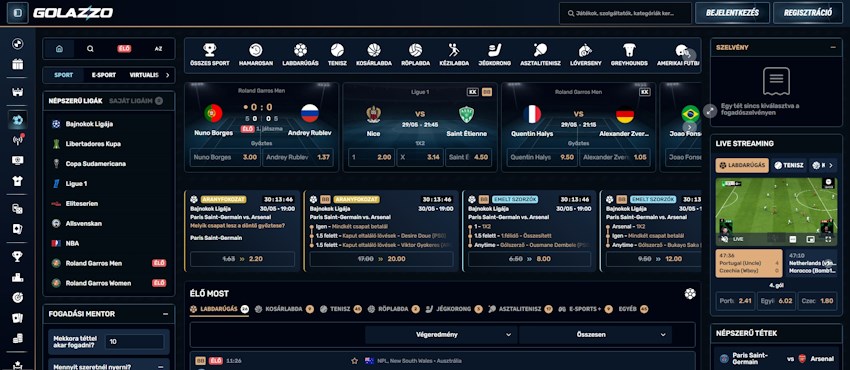Image resolution: width=850 pixels, height=370 pixels.
Task: Open the Asztalitenisz paddle icon
Action: point(540,50)
